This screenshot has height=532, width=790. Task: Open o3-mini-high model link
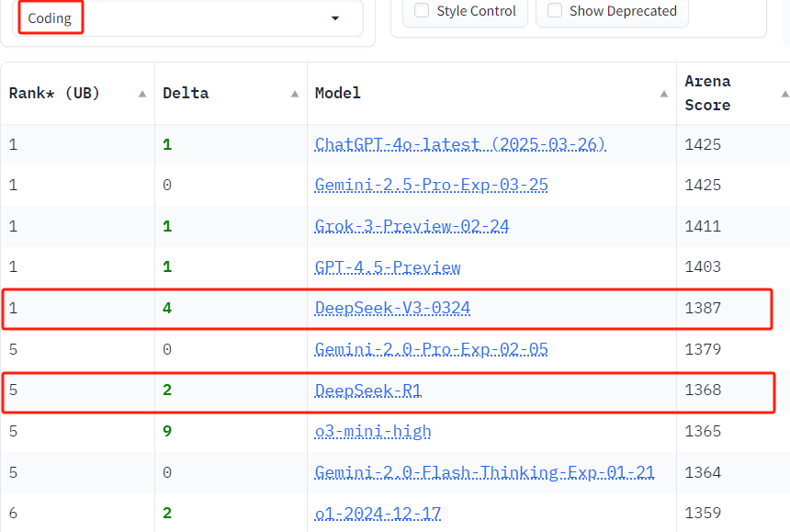click(x=373, y=431)
